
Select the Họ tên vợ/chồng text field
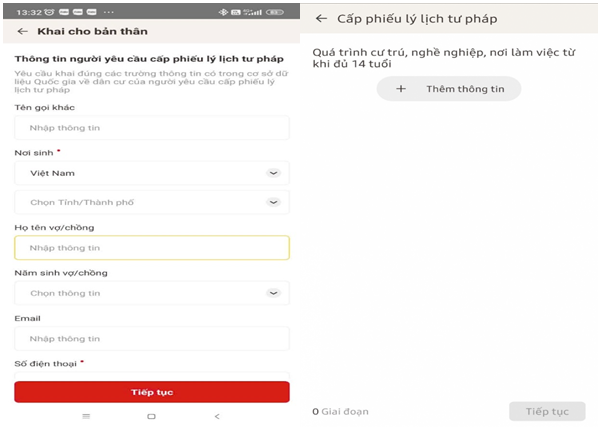tap(152, 248)
